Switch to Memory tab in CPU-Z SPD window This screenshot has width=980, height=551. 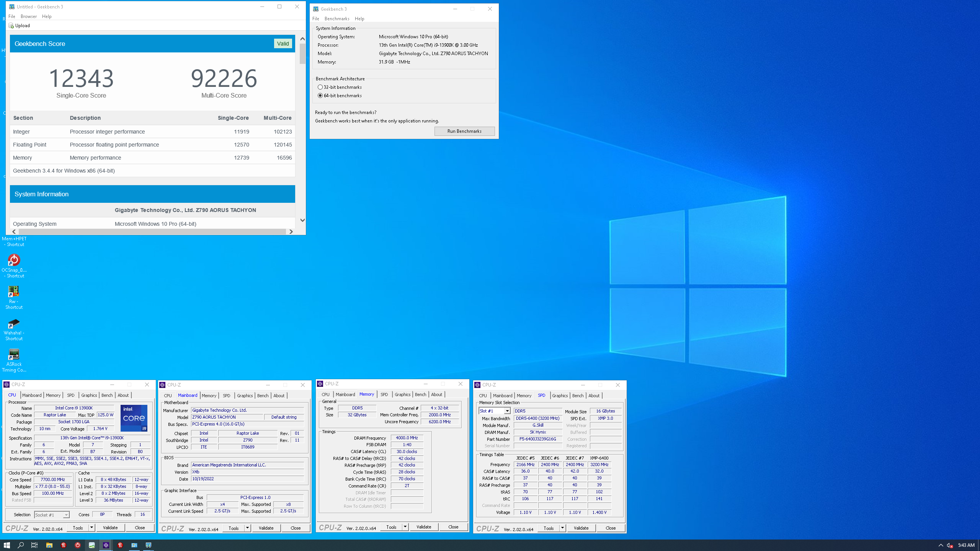click(524, 396)
